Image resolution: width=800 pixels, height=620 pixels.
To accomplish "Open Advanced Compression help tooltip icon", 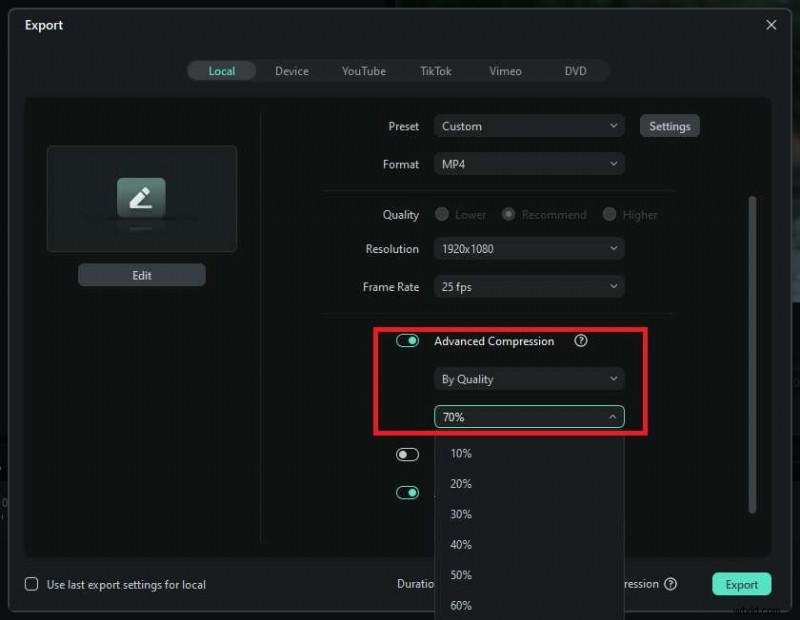I will 580,341.
